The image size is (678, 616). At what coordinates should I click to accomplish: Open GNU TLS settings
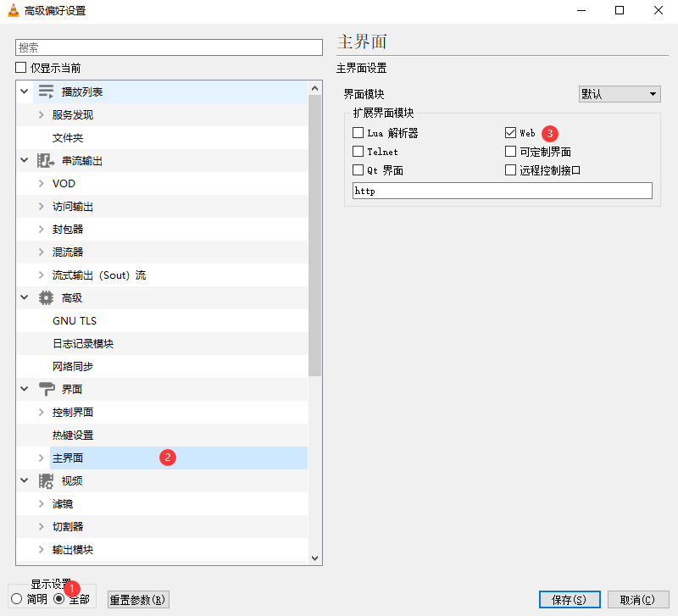pyautogui.click(x=75, y=320)
